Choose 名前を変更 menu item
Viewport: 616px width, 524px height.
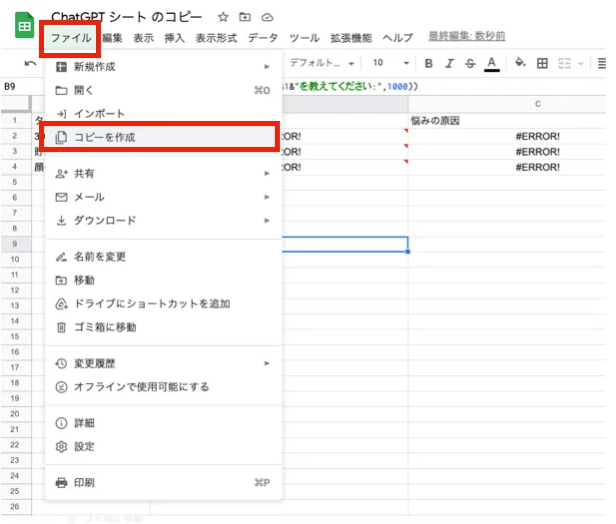tap(163, 257)
